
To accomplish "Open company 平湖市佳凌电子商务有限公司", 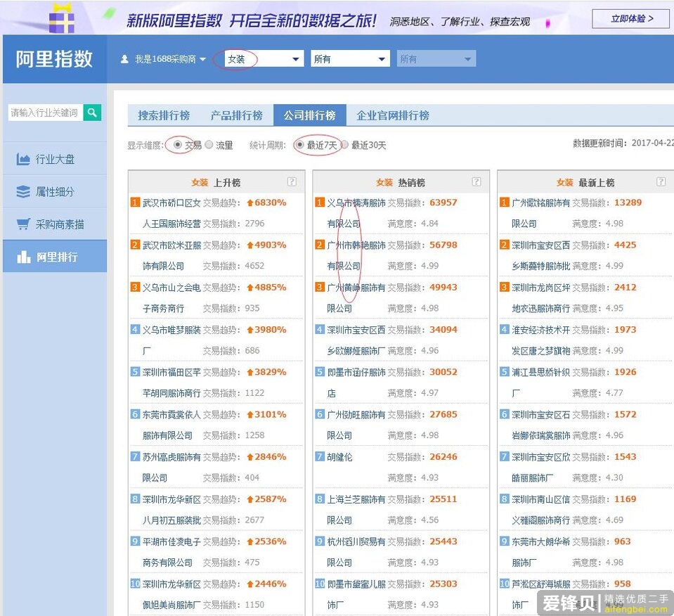I will click(x=171, y=552).
